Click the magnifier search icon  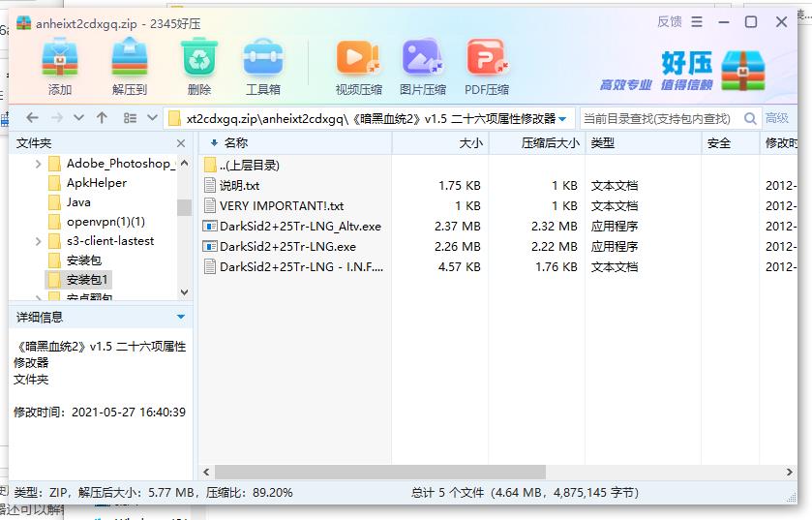click(x=750, y=118)
